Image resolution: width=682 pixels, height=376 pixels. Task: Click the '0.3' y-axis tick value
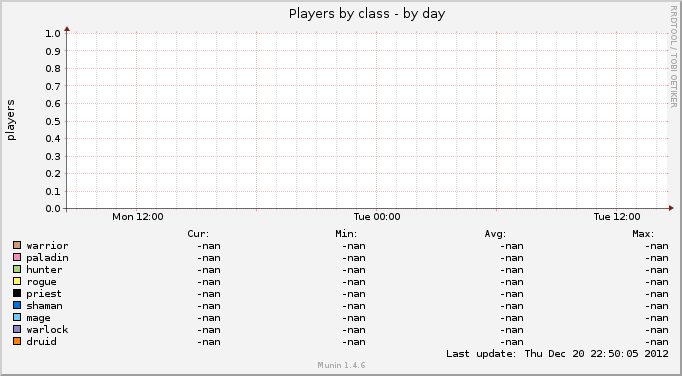(53, 156)
